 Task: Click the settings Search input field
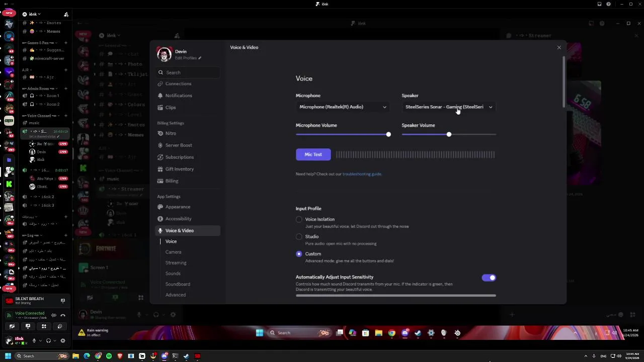tap(188, 72)
